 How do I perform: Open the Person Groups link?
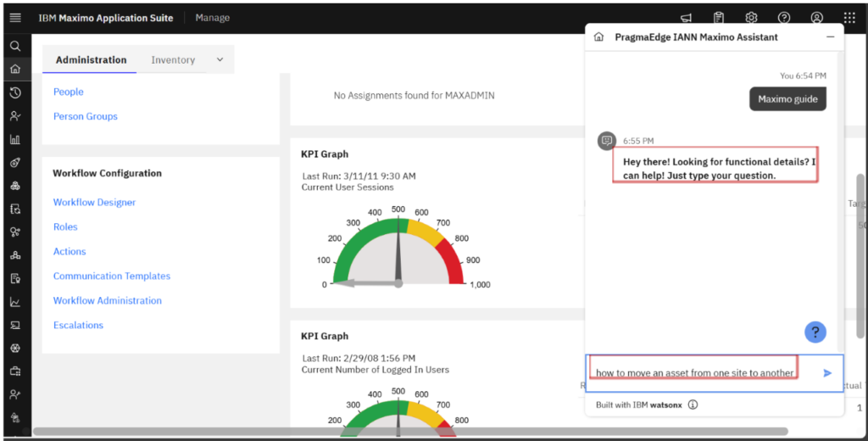click(x=86, y=116)
